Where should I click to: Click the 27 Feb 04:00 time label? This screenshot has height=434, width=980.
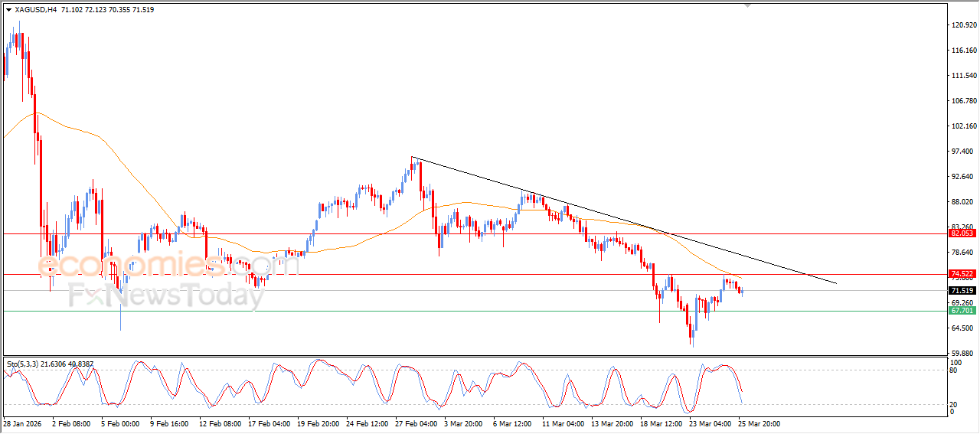click(416, 423)
